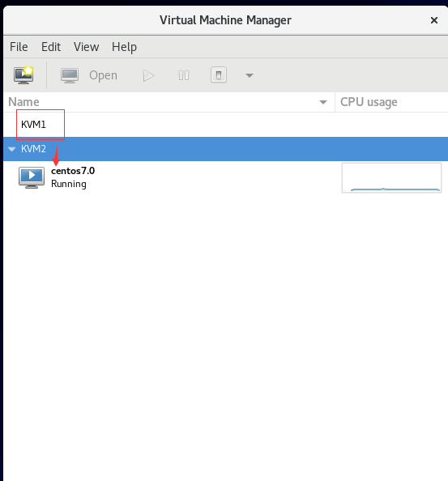
Task: Open the shutdown options dropdown arrow
Action: pyautogui.click(x=250, y=75)
